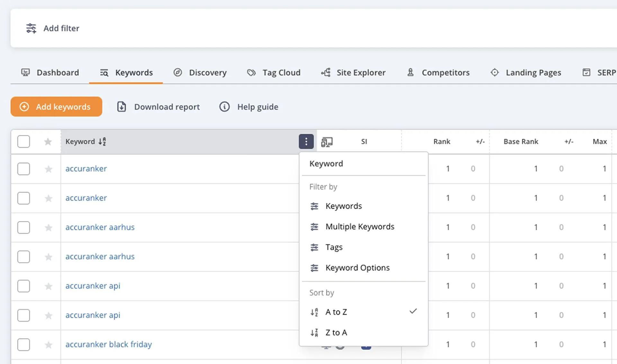Star the accuranker black friday keyword
The height and width of the screenshot is (364, 617).
(49, 345)
